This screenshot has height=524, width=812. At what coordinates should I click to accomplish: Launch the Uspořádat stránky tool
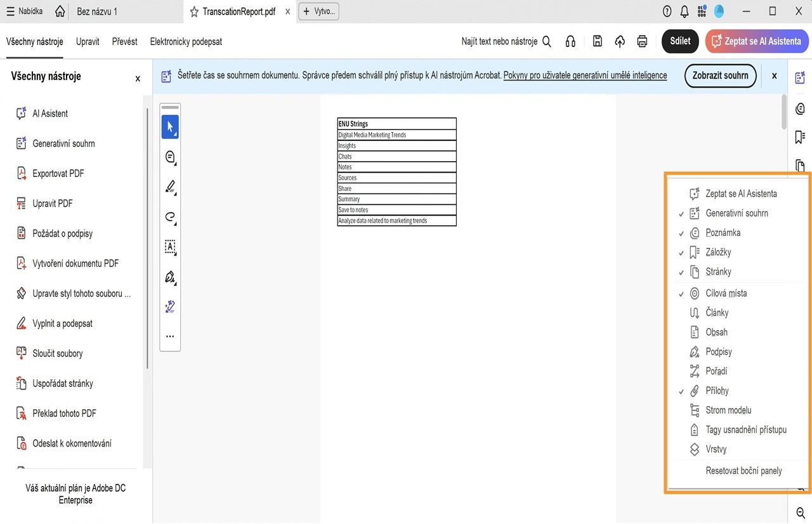click(x=54, y=383)
